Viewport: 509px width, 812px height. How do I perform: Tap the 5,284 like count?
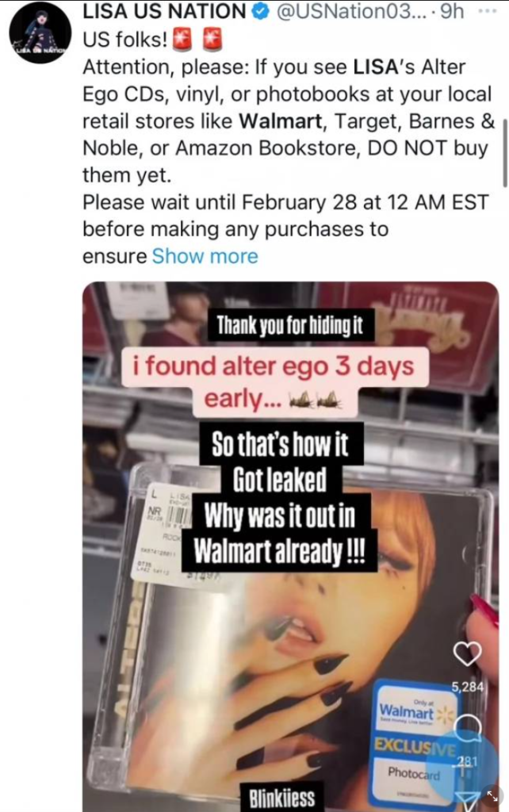click(468, 687)
